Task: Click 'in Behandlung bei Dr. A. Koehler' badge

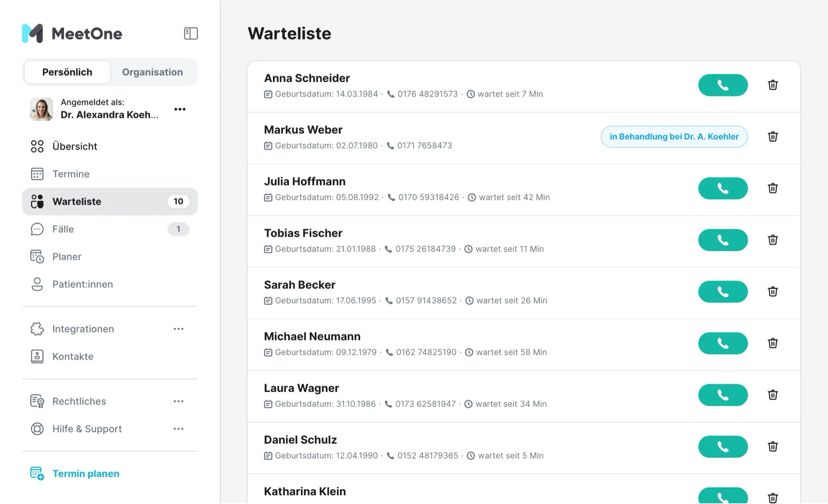Action: [674, 137]
